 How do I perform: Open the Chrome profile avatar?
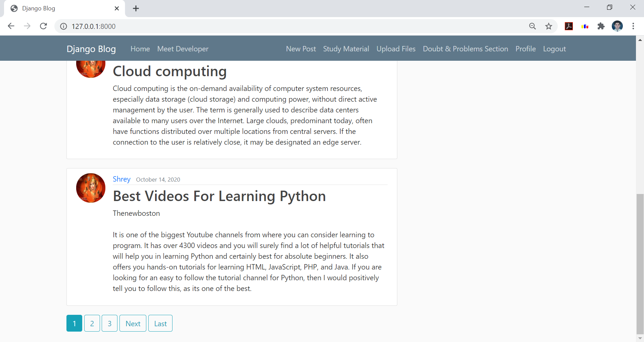617,26
